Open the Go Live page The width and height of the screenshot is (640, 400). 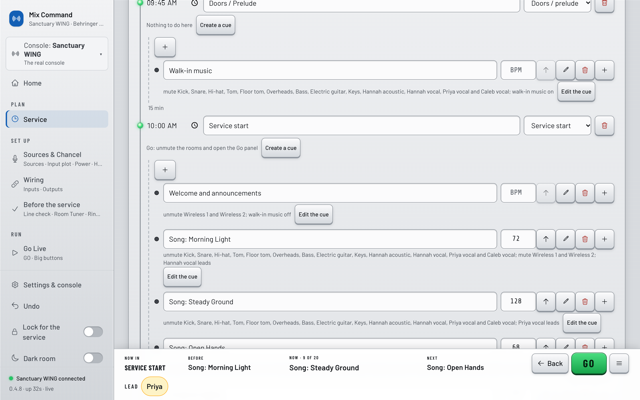pyautogui.click(x=57, y=253)
